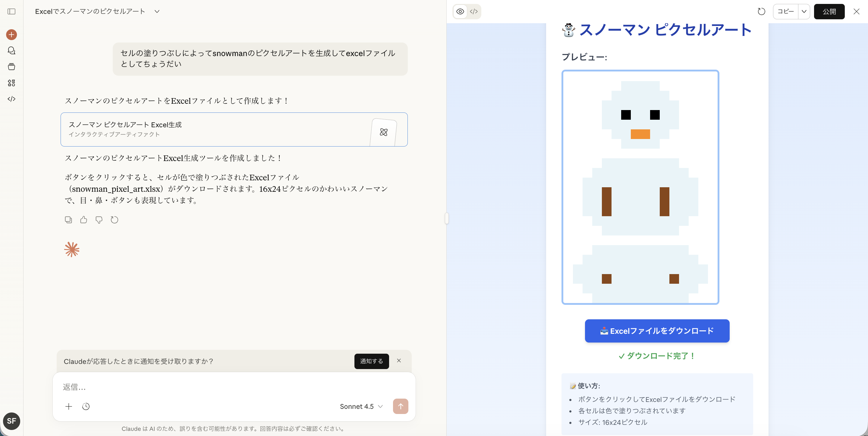
Task: Toggle the left sidebar panel
Action: pyautogui.click(x=11, y=11)
